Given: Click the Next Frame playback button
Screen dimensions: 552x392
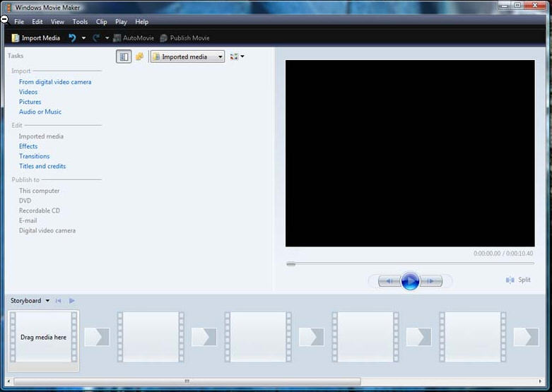Looking at the screenshot, I should (431, 281).
